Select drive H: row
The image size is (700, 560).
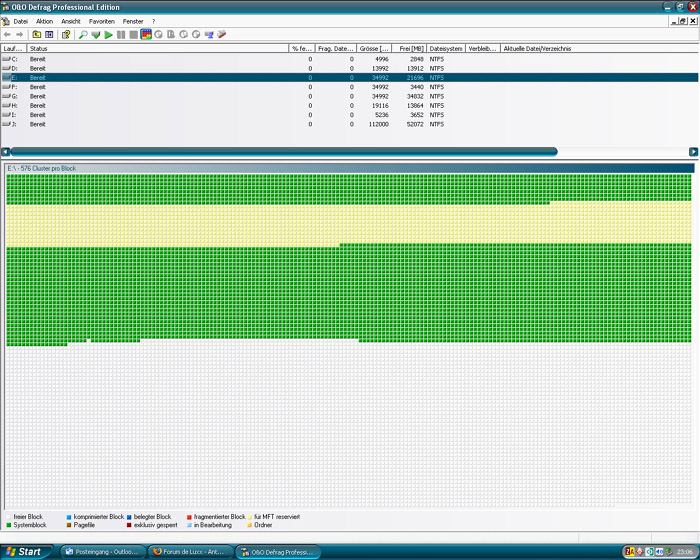[x=350, y=106]
